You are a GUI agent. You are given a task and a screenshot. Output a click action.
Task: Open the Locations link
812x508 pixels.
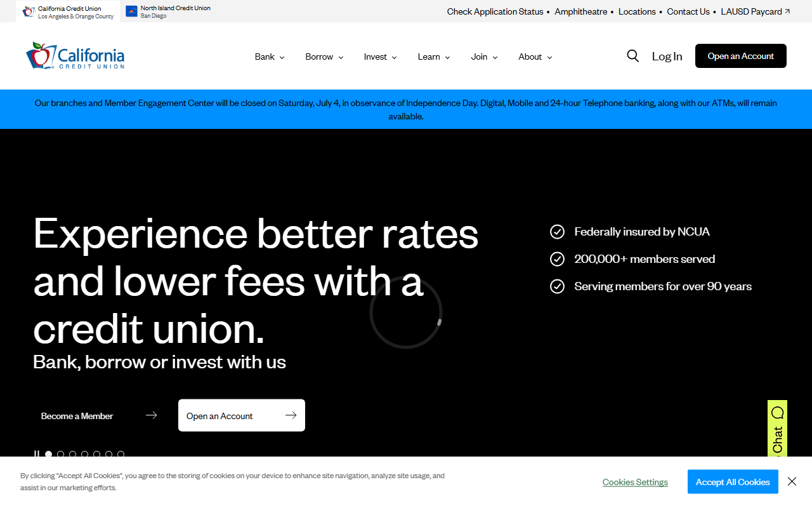tap(637, 11)
